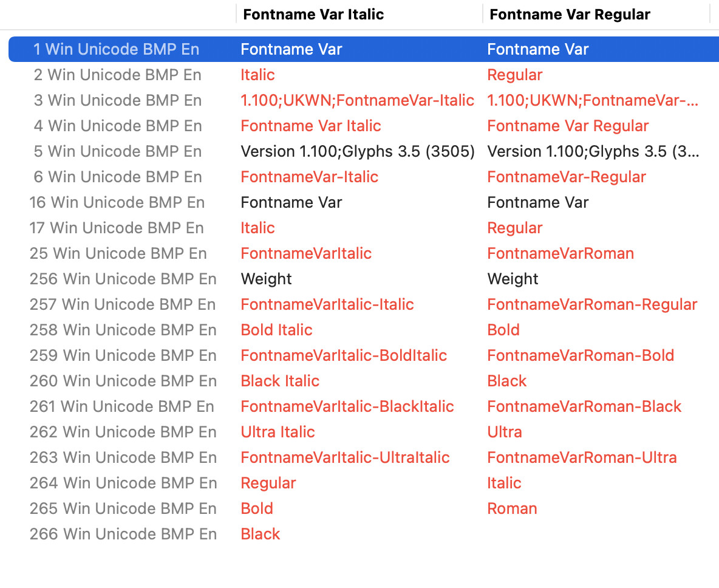
Task: Click the FontnameVarRoman cell in row 25
Action: (x=560, y=253)
